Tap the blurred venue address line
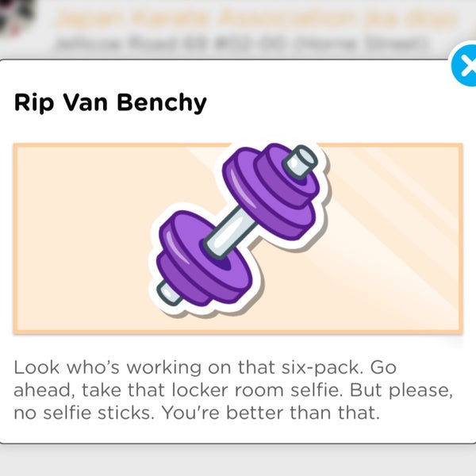The image size is (476, 476). click(x=243, y=44)
